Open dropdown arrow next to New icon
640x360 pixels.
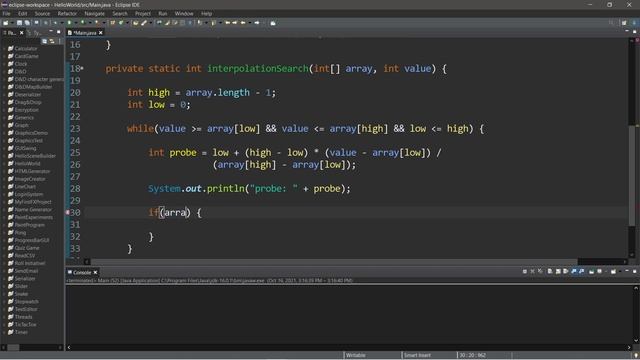click(12, 23)
